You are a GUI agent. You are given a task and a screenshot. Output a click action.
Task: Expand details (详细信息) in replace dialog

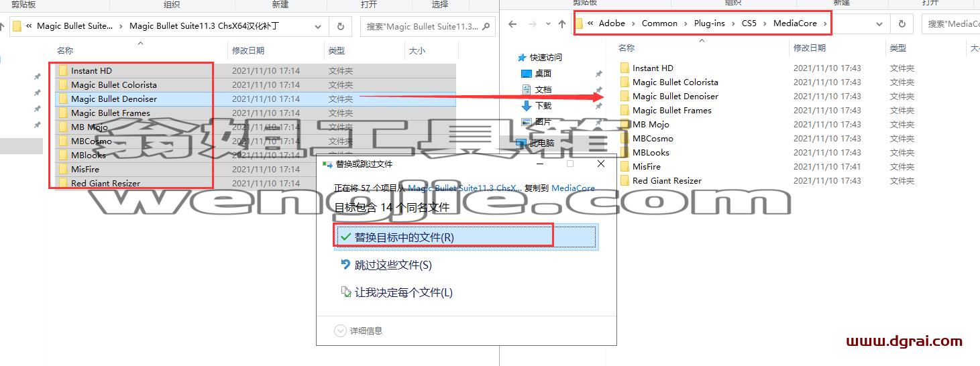pyautogui.click(x=359, y=330)
